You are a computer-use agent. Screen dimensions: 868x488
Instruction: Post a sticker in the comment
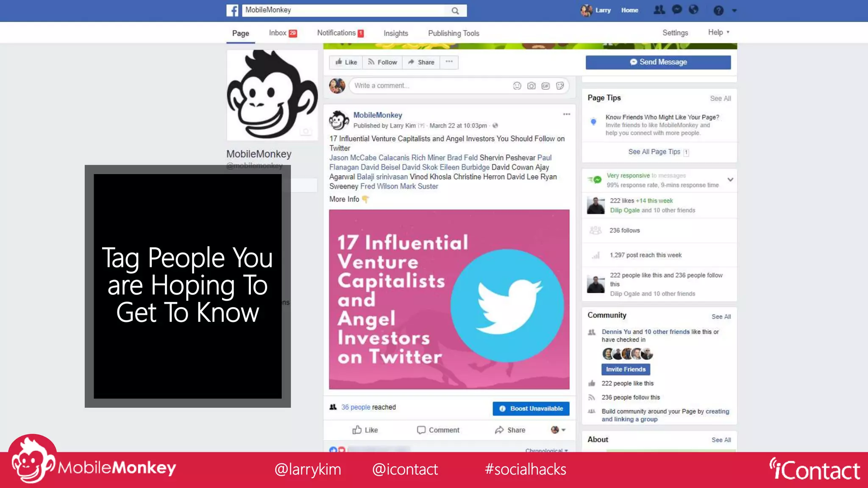560,86
